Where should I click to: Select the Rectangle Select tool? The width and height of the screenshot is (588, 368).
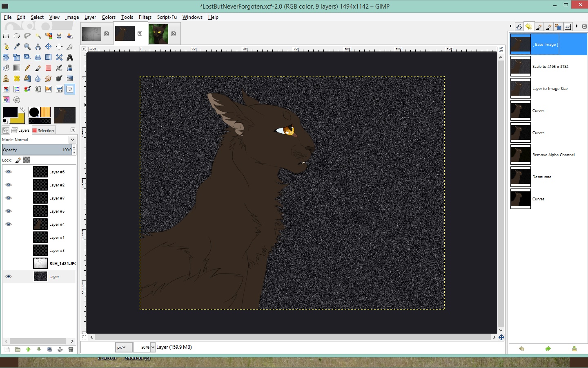6,36
